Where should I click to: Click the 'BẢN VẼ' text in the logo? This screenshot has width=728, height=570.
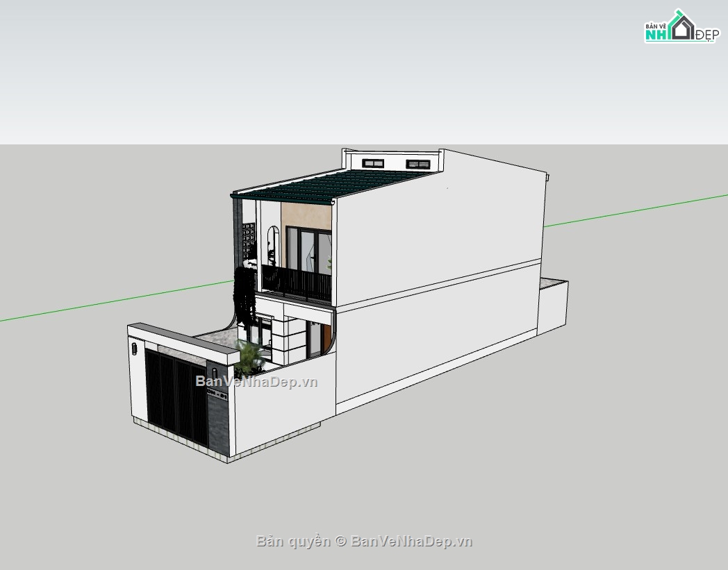point(656,26)
